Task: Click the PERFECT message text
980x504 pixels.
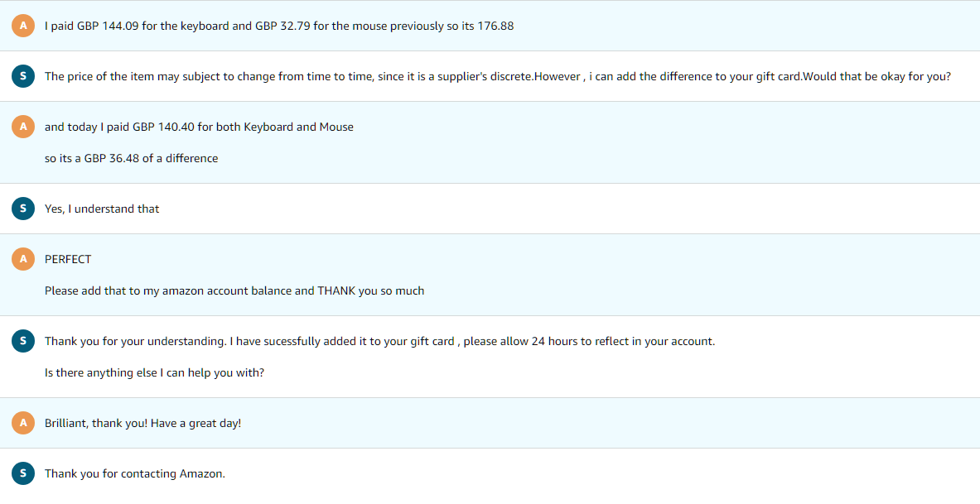Action: point(68,259)
